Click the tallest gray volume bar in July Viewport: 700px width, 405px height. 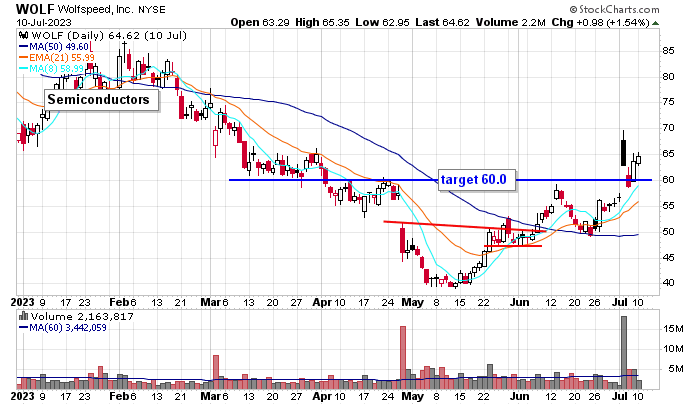pos(624,353)
